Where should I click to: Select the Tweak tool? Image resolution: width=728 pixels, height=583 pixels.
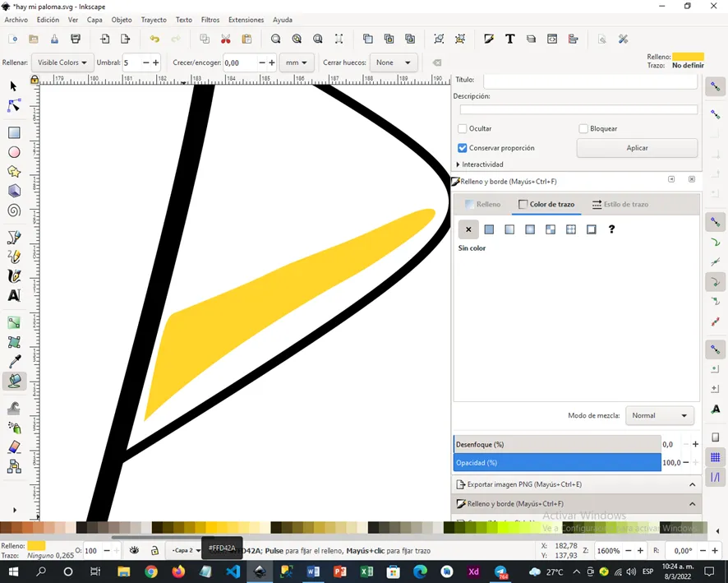click(14, 409)
